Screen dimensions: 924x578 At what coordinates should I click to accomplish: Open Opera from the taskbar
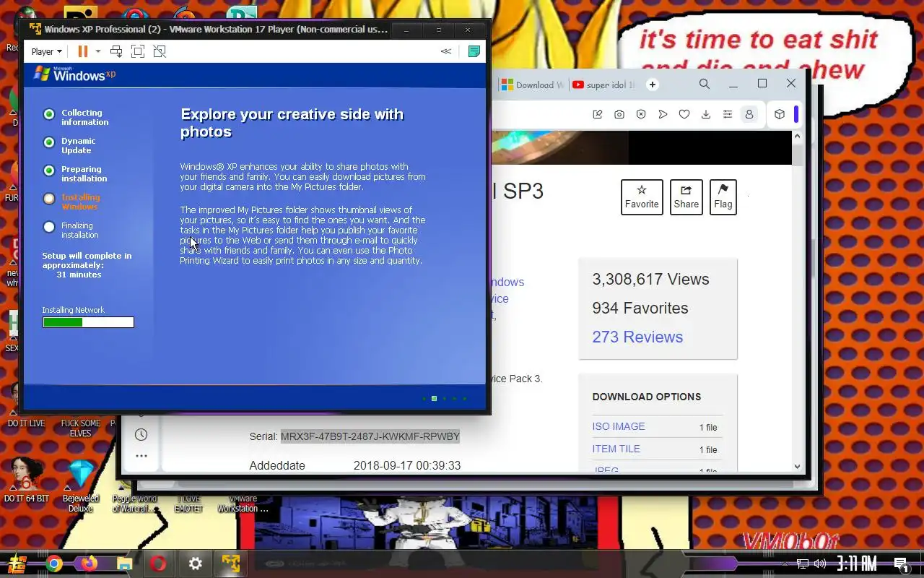[x=159, y=564]
